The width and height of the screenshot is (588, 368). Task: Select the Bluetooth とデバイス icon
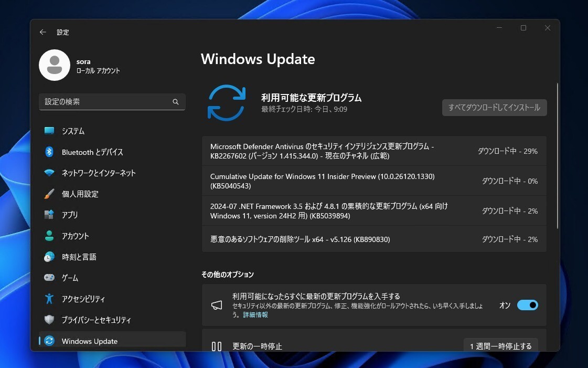point(50,152)
